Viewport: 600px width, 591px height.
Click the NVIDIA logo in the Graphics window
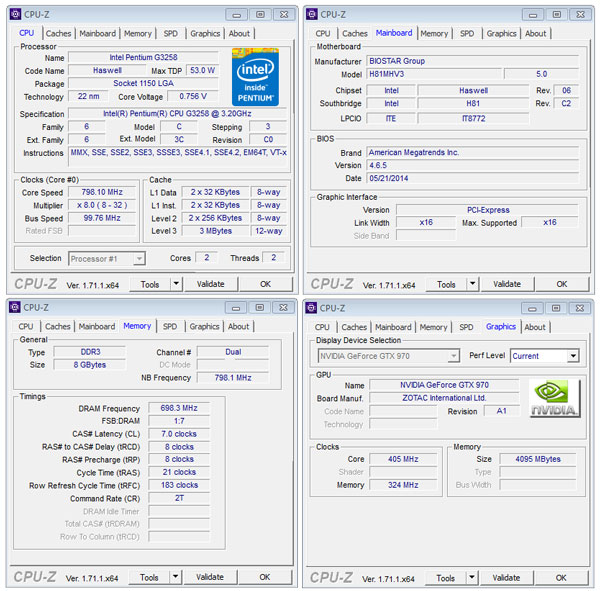555,398
